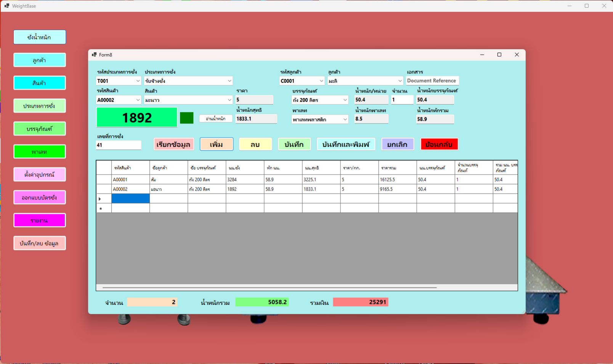Open ตั้งค่าอุปกรณ์ device settings
Image resolution: width=613 pixels, height=364 pixels.
[40, 175]
